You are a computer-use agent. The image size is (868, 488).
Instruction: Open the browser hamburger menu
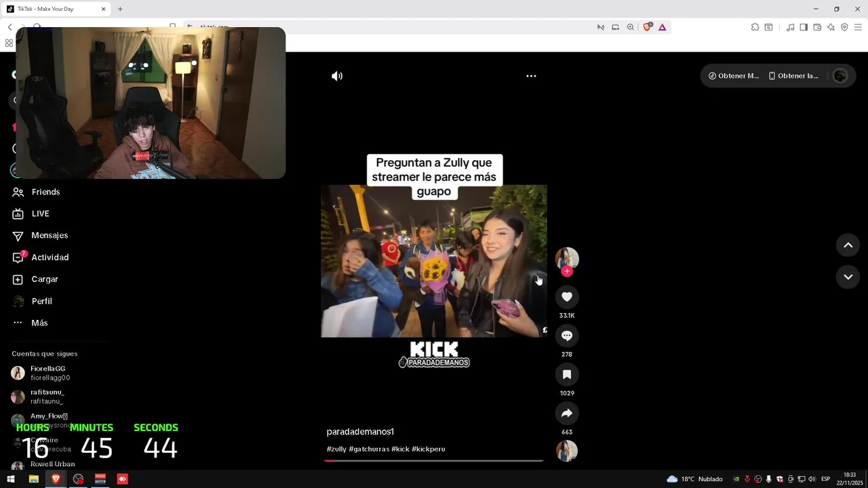tap(859, 27)
